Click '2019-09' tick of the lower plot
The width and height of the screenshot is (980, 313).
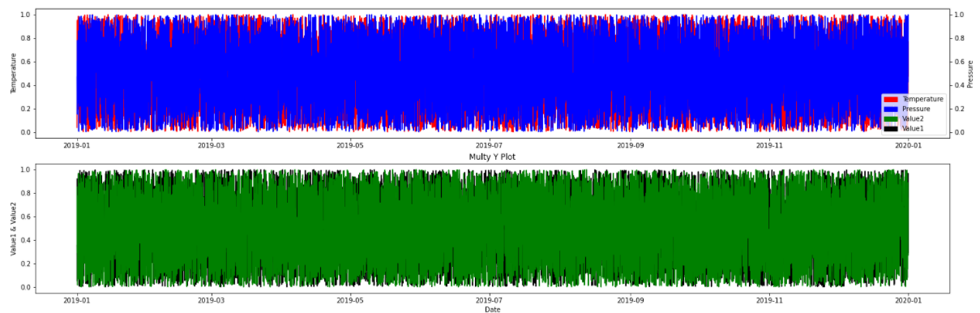tap(630, 300)
